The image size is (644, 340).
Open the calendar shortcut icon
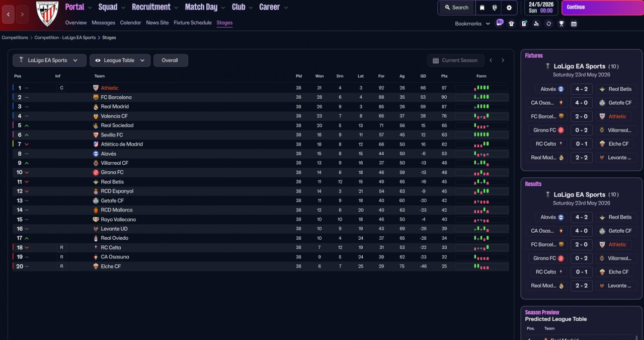(x=574, y=24)
